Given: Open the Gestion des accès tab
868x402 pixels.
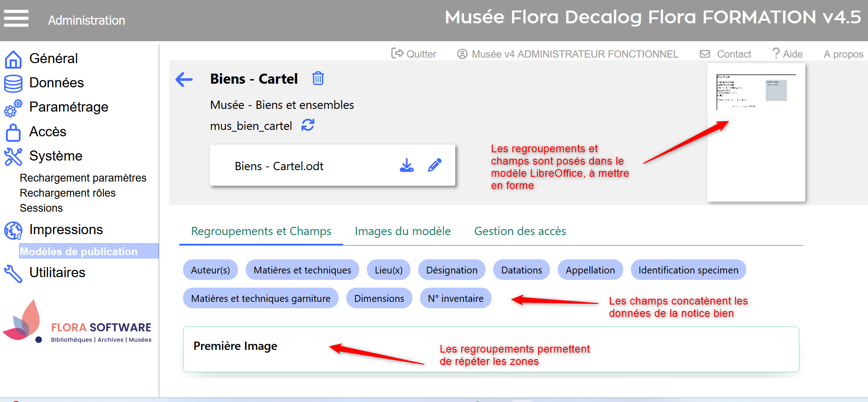Looking at the screenshot, I should 520,231.
